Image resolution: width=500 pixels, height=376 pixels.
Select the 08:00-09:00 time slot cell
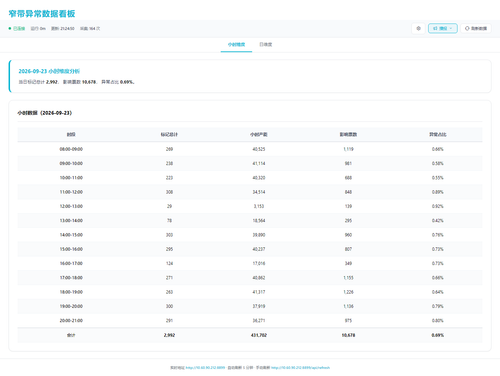pos(71,149)
